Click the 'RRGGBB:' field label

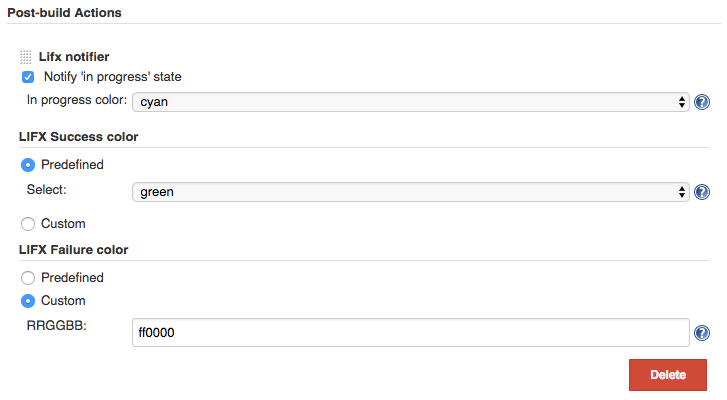[x=55, y=324]
